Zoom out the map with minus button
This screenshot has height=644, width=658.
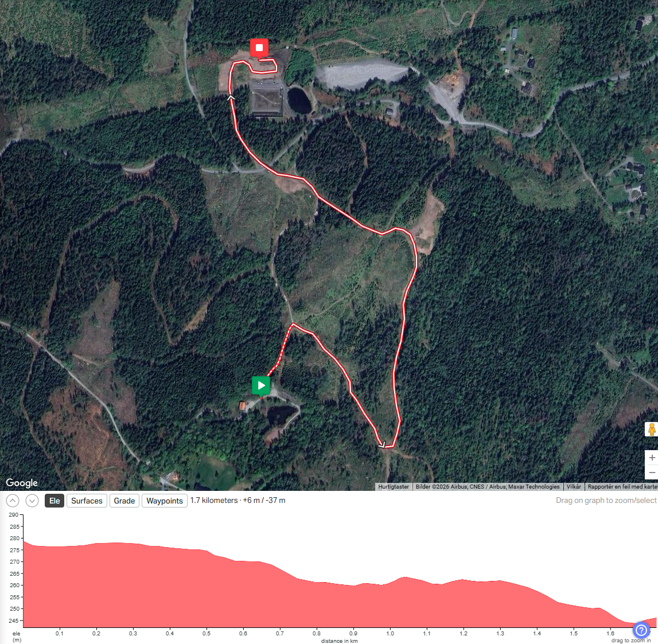pyautogui.click(x=652, y=473)
